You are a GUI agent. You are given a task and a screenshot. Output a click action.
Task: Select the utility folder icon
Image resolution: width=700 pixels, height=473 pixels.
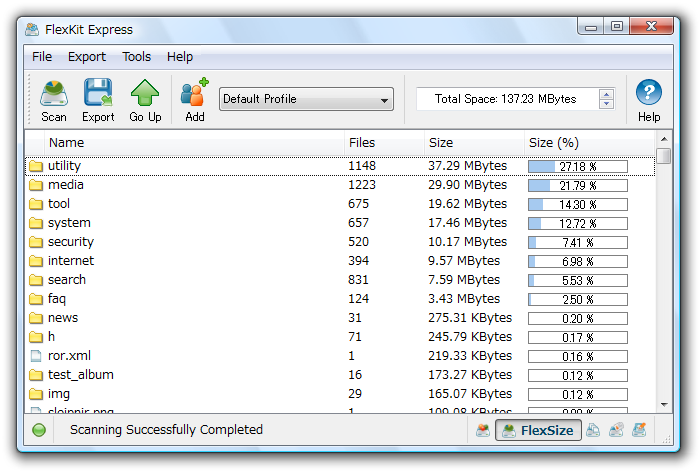coord(36,166)
